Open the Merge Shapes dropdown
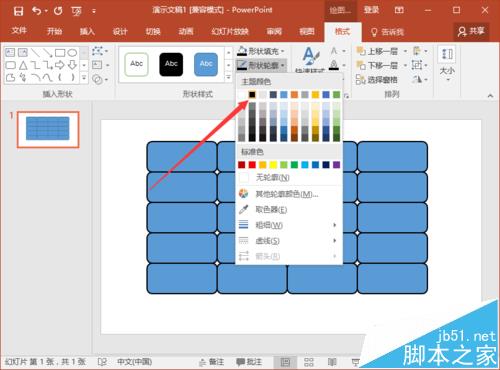This screenshot has height=370, width=500. (100, 80)
